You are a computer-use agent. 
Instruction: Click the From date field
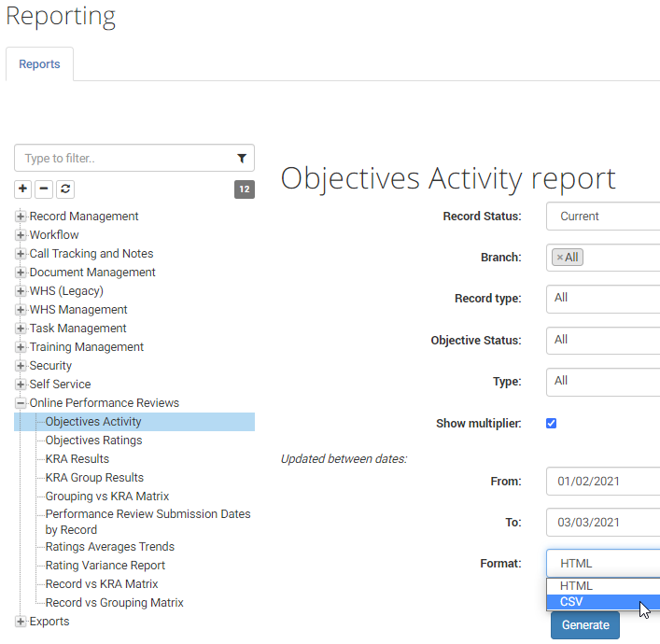click(x=603, y=481)
